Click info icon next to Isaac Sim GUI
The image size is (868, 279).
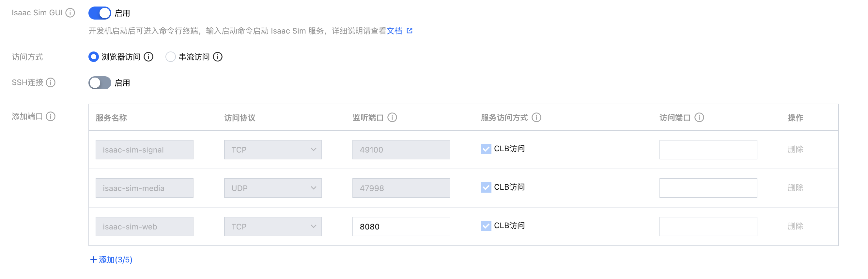(x=70, y=13)
